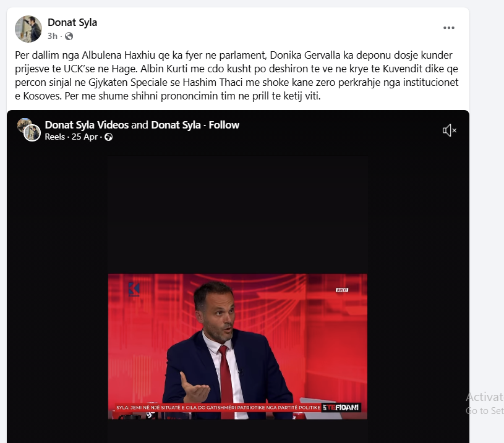Viewport: 504px width, 443px height.
Task: Click the Klan Kosova logo in video
Action: [134, 289]
